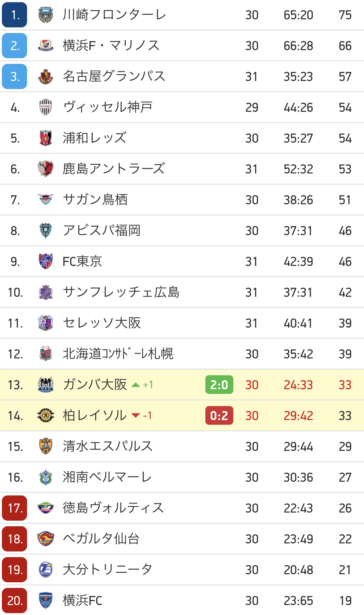Click the 柏レイソル sun crest
The height and width of the screenshot is (615, 364).
(46, 416)
